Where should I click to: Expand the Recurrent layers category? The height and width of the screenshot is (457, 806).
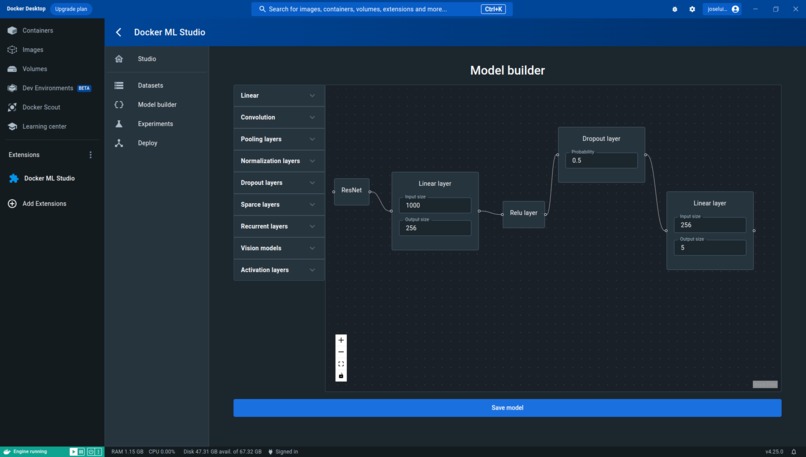point(279,226)
